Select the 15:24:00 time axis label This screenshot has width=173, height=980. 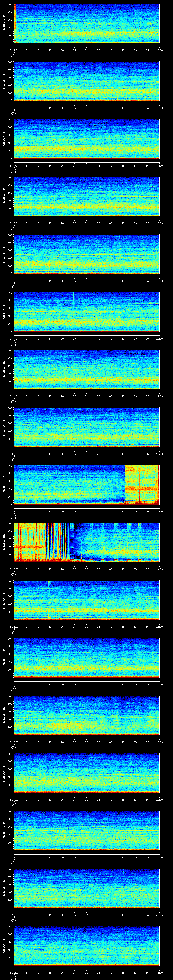[13, 627]
